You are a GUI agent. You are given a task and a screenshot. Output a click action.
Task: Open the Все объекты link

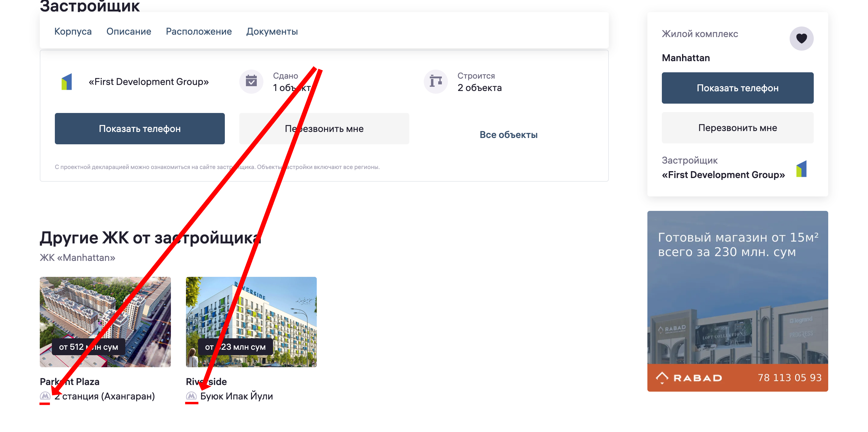click(508, 135)
